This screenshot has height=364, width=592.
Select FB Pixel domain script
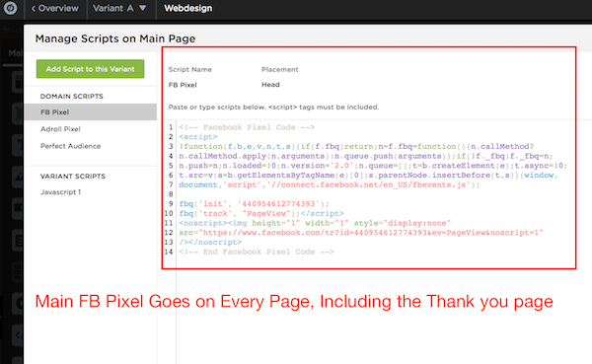tap(90, 112)
